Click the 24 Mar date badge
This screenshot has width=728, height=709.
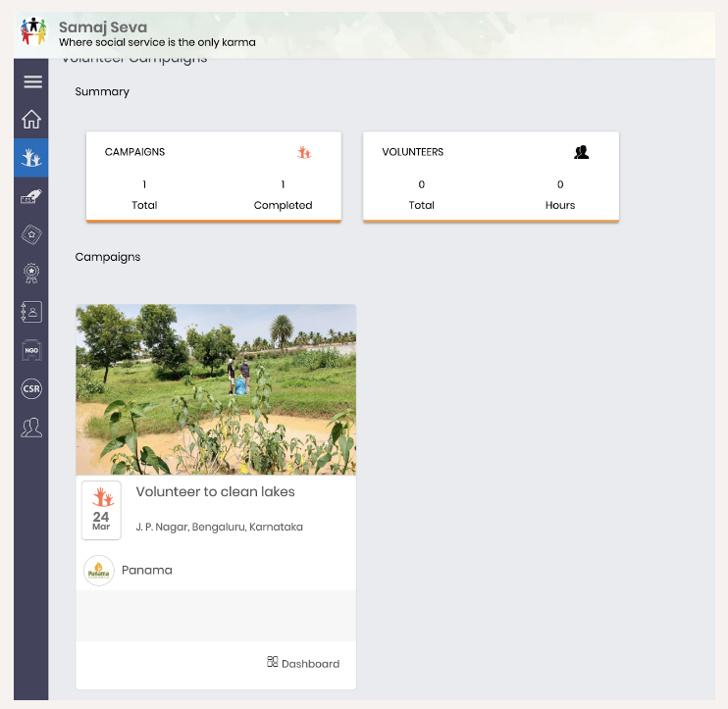click(101, 511)
